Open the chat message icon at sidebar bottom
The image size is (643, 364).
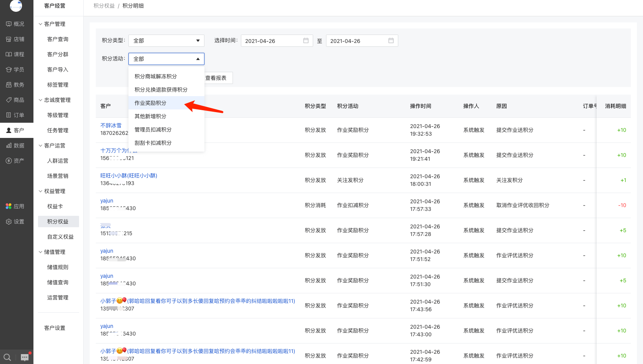coord(25,357)
